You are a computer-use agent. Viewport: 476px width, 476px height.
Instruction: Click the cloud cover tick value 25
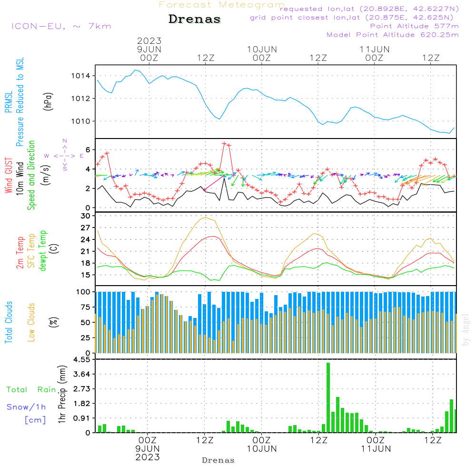pos(86,337)
